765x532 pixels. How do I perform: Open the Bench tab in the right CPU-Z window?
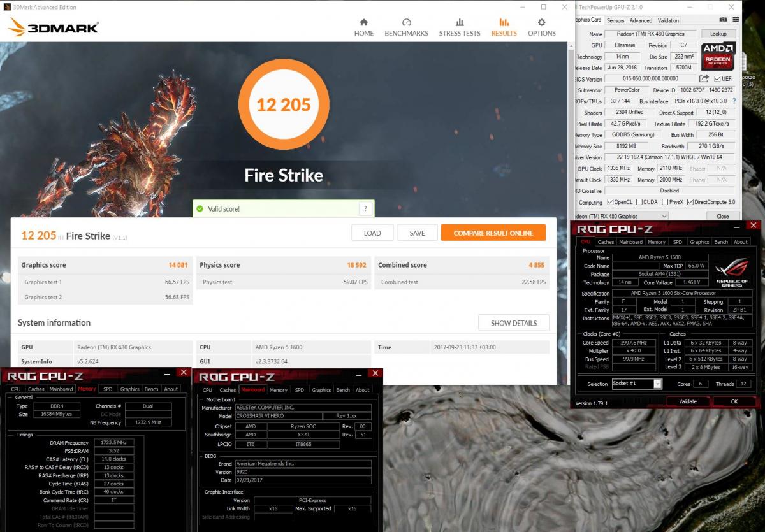pos(721,242)
